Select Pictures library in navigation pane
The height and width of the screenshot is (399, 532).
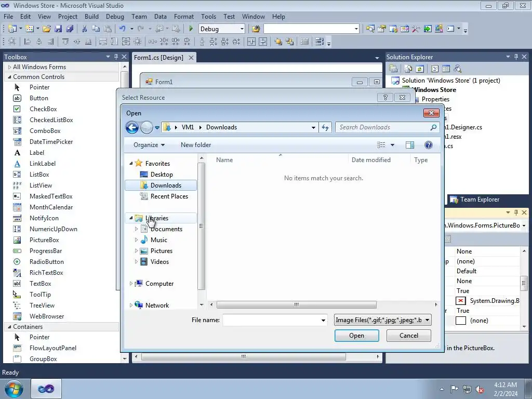(161, 251)
